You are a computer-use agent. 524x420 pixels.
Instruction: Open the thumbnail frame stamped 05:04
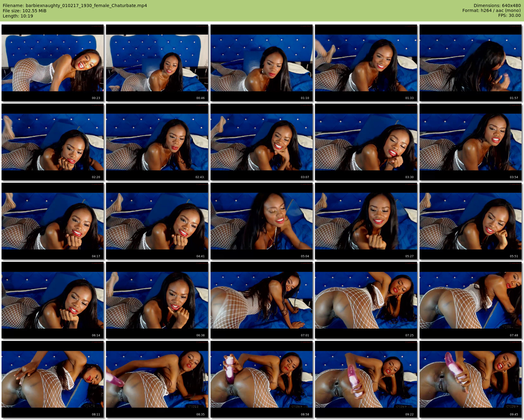coord(262,221)
